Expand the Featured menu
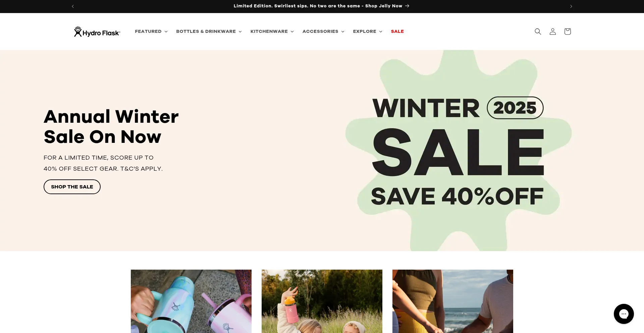This screenshot has height=333, width=644. click(151, 32)
